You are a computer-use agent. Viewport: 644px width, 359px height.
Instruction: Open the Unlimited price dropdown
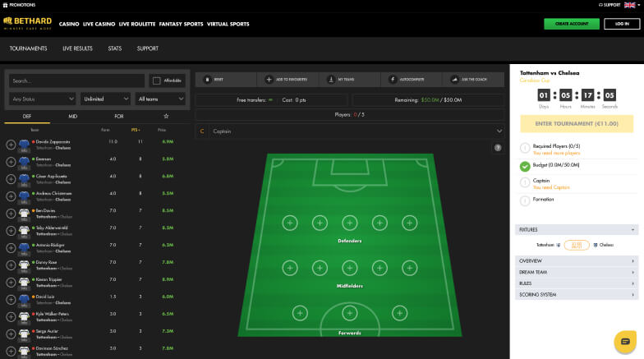click(105, 99)
